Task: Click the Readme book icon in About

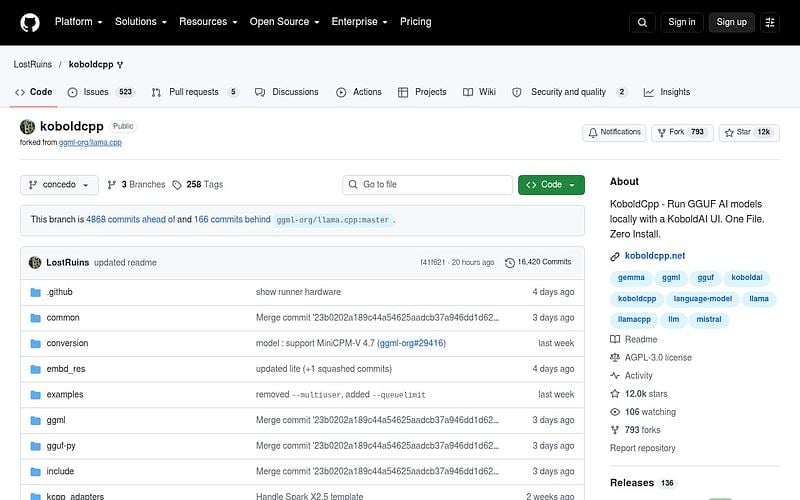Action: [x=615, y=339]
